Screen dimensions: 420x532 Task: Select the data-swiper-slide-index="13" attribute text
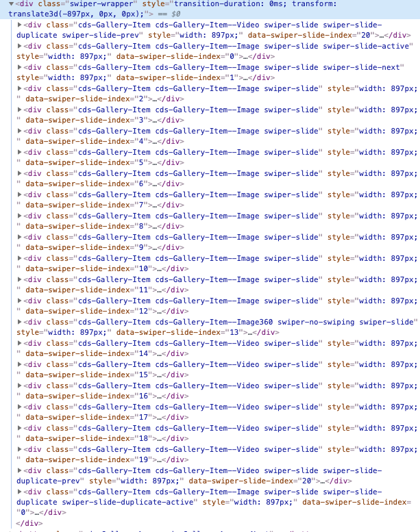coord(180,332)
